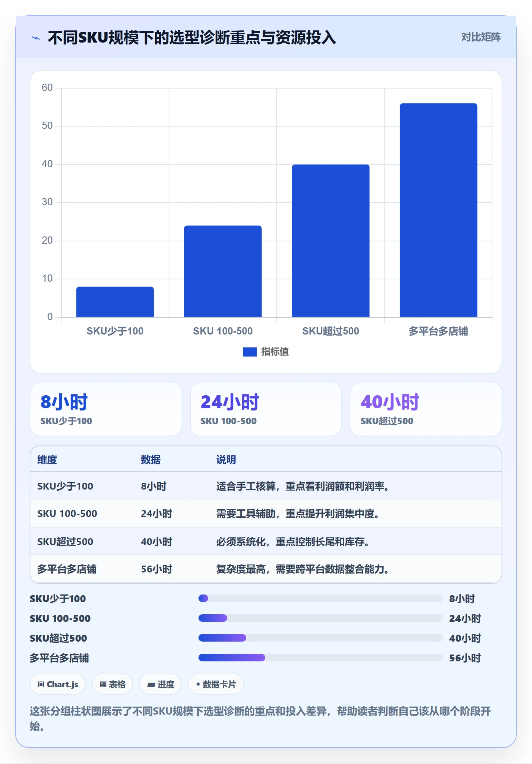Click the y-axis value "30"
The width and height of the screenshot is (532, 764).
47,202
